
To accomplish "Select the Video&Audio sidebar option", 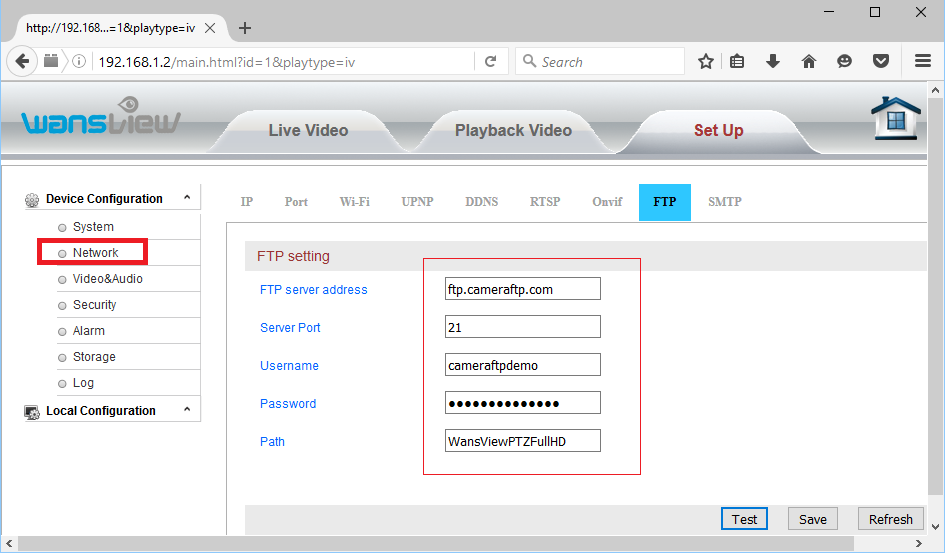I will (107, 279).
